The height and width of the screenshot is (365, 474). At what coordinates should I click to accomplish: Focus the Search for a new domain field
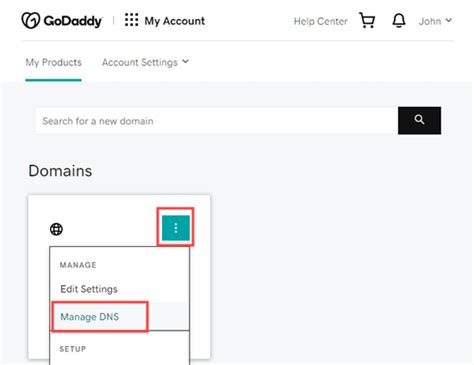pos(216,121)
